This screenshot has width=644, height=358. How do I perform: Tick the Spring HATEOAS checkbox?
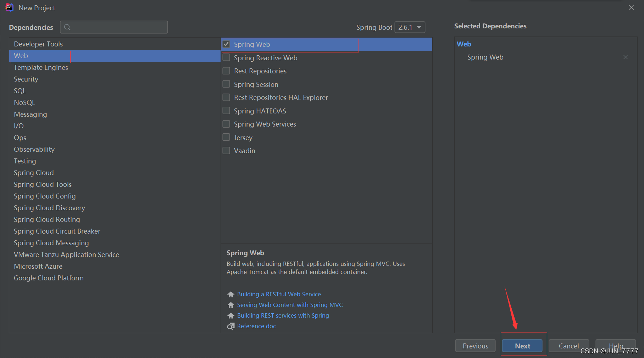point(226,111)
